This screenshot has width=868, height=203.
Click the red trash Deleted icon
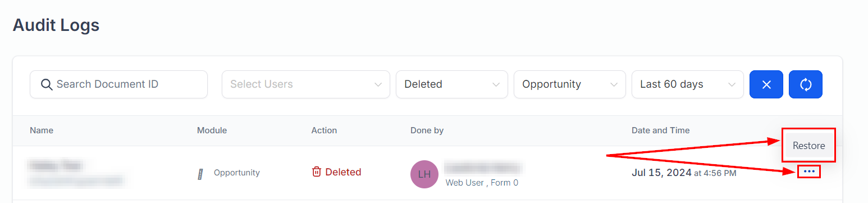(x=317, y=172)
